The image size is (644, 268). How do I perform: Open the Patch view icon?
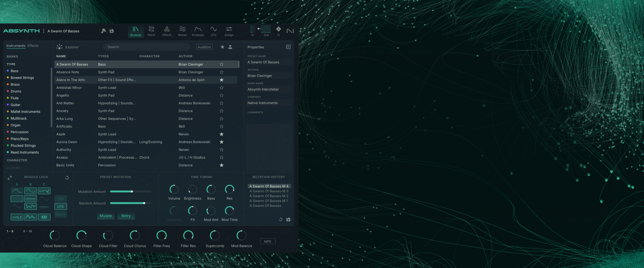tap(151, 31)
